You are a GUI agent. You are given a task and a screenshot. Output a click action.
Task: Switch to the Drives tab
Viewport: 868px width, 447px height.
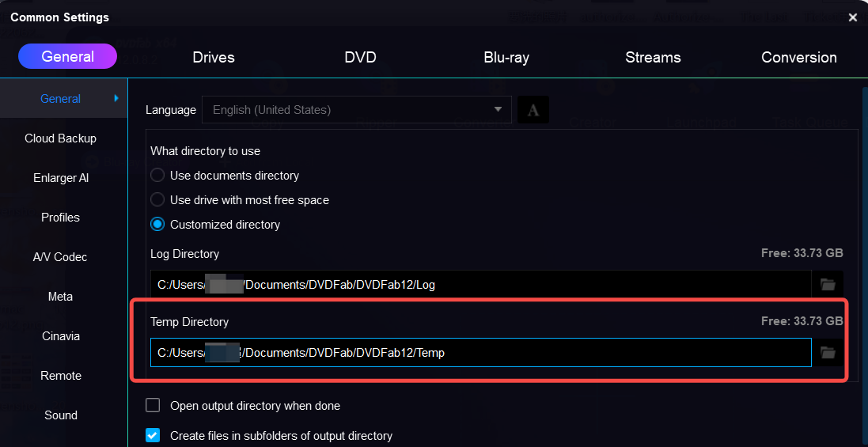(x=214, y=57)
